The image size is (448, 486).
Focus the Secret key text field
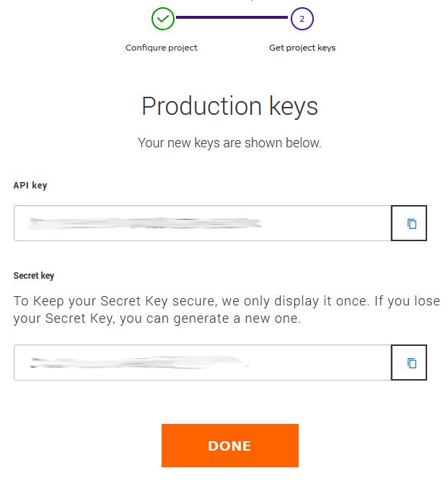pyautogui.click(x=325, y=363)
